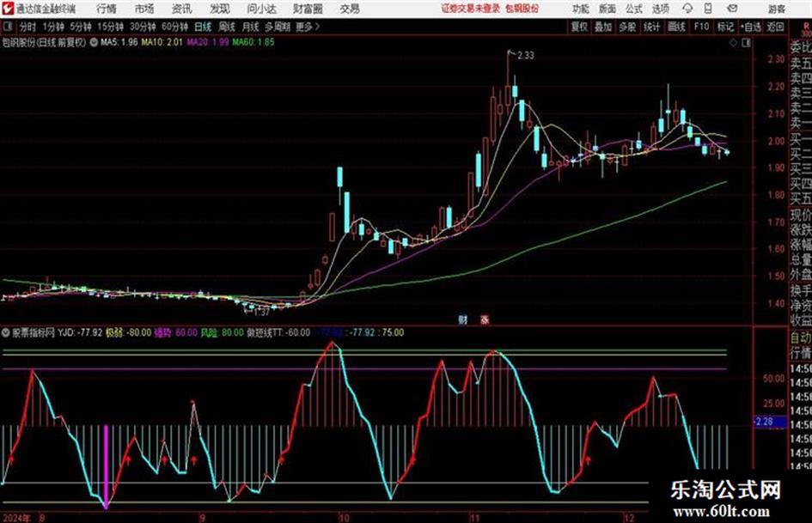
Task: Click the diamond icon at chart top right
Action: click(733, 43)
